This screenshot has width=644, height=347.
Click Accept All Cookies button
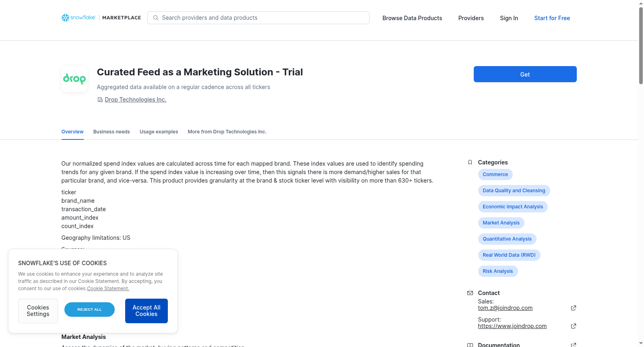[x=147, y=311]
